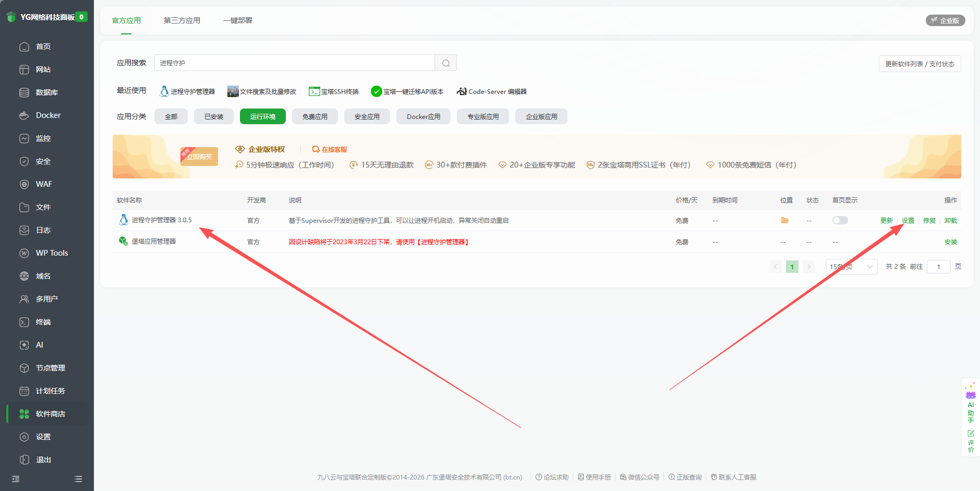
Task: Open the 网站 website sidebar icon
Action: click(24, 69)
